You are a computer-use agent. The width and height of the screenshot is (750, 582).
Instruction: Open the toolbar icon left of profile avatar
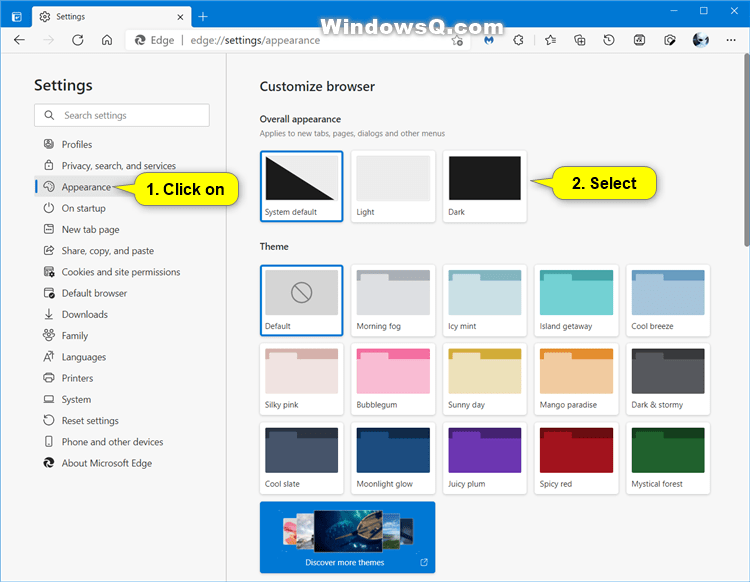pos(670,40)
